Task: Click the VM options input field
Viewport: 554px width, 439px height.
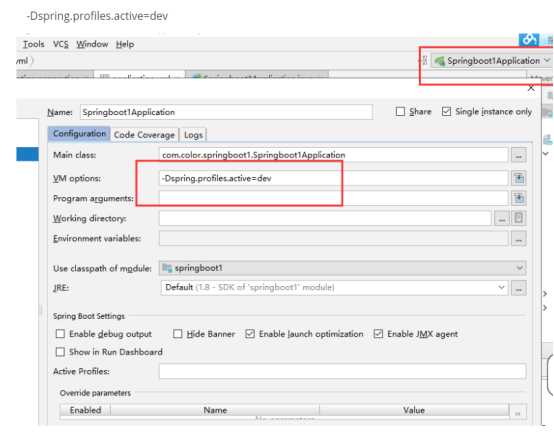Action: coord(333,178)
